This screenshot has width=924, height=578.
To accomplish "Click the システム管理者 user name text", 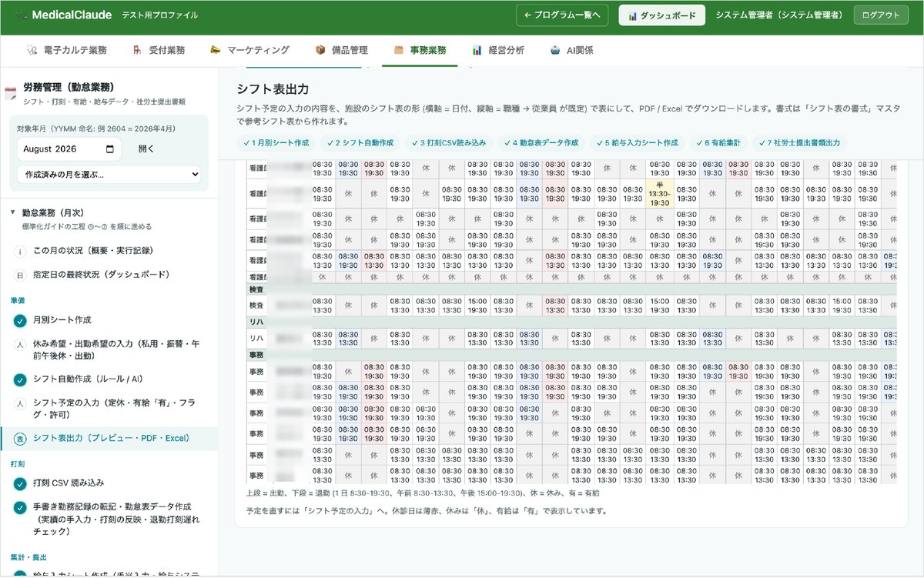I will tap(779, 15).
